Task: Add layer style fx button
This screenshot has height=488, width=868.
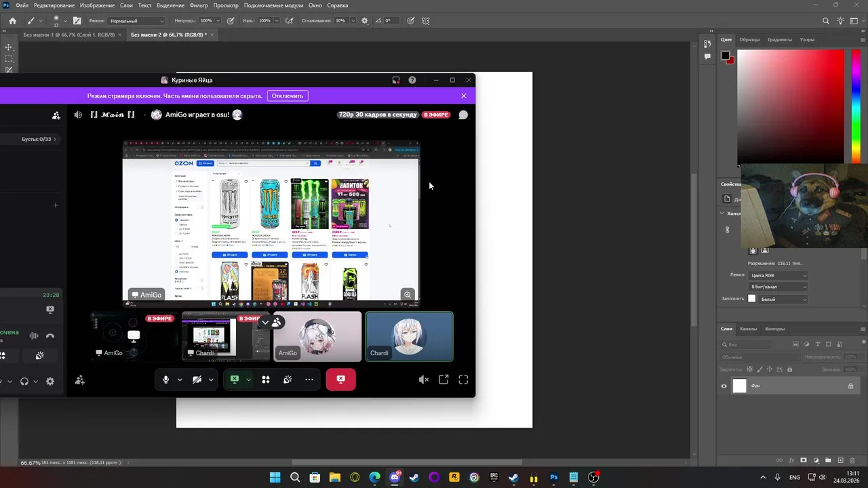Action: [791, 460]
